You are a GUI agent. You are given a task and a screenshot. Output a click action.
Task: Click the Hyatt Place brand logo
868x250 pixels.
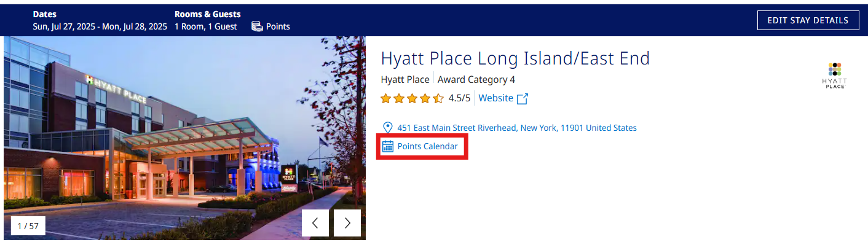(835, 75)
